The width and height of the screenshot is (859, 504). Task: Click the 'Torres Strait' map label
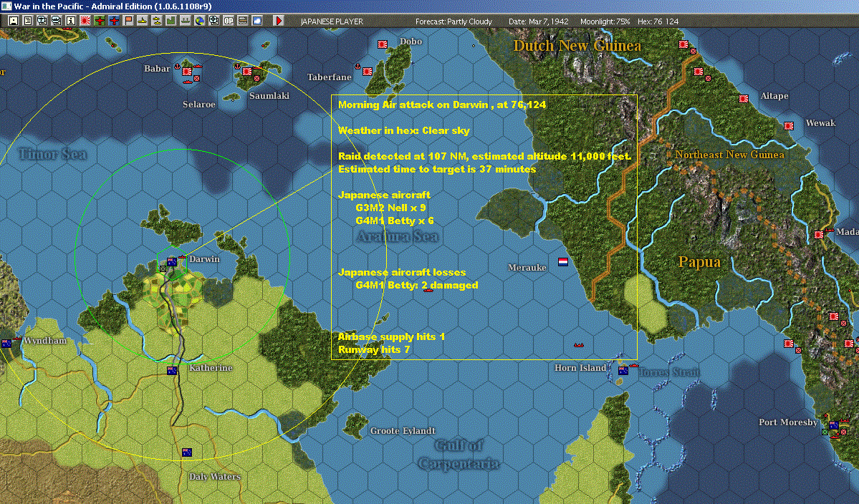point(669,373)
